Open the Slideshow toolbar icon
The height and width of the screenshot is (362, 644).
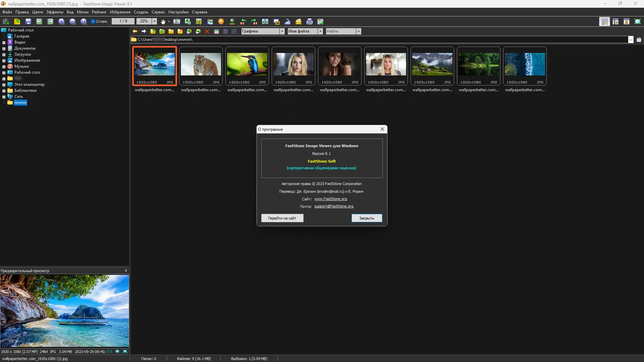[177, 21]
